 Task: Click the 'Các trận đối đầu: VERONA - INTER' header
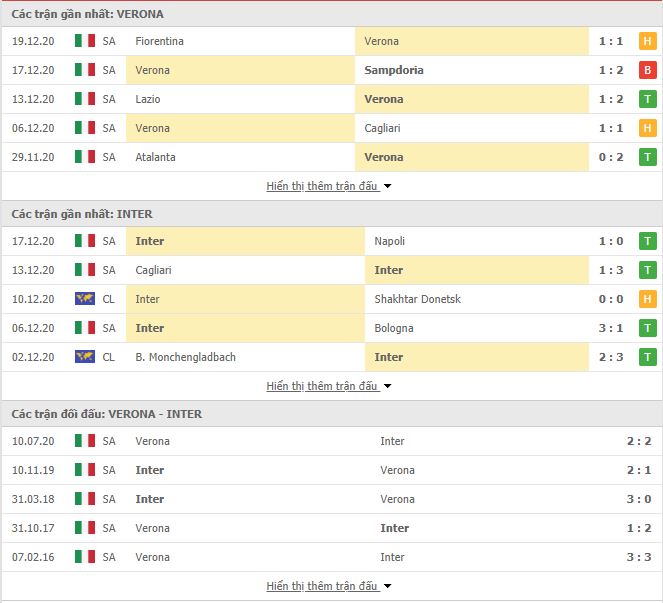pos(107,414)
